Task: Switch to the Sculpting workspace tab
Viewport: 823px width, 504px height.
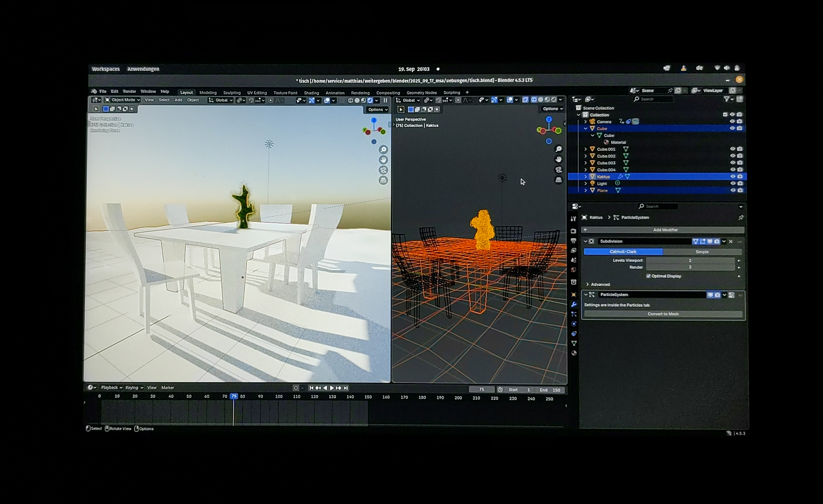Action: (x=231, y=93)
